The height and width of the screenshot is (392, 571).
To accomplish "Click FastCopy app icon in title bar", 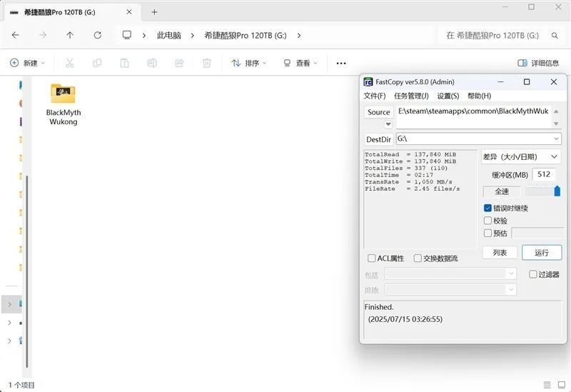I will point(368,82).
